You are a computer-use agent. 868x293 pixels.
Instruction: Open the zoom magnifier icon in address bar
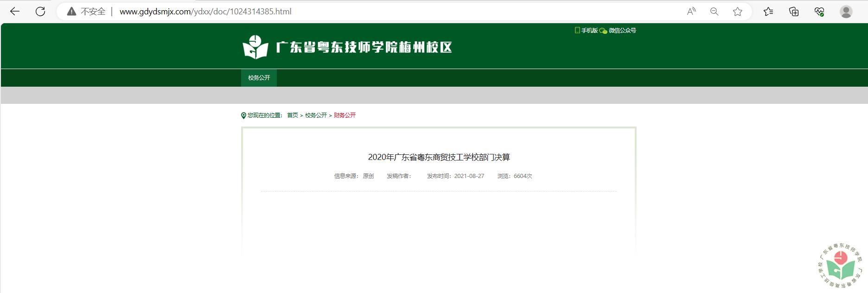(714, 12)
